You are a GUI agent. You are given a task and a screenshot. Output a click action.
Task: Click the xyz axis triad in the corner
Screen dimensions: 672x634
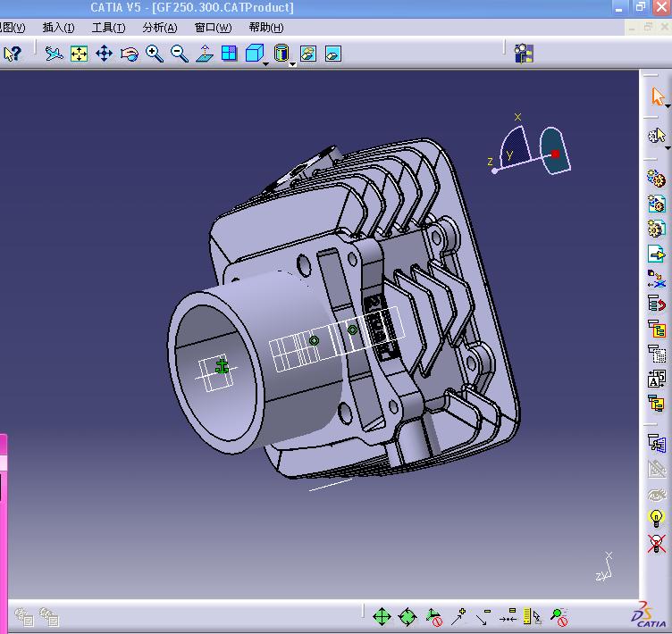(604, 567)
